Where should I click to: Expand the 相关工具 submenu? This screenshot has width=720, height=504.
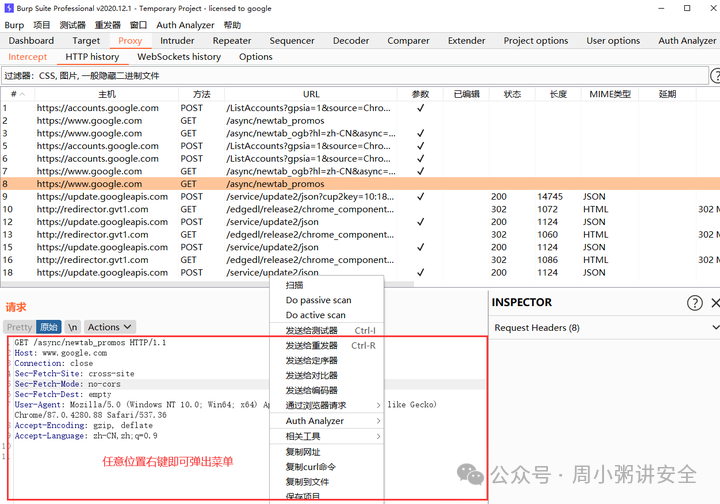[327, 436]
